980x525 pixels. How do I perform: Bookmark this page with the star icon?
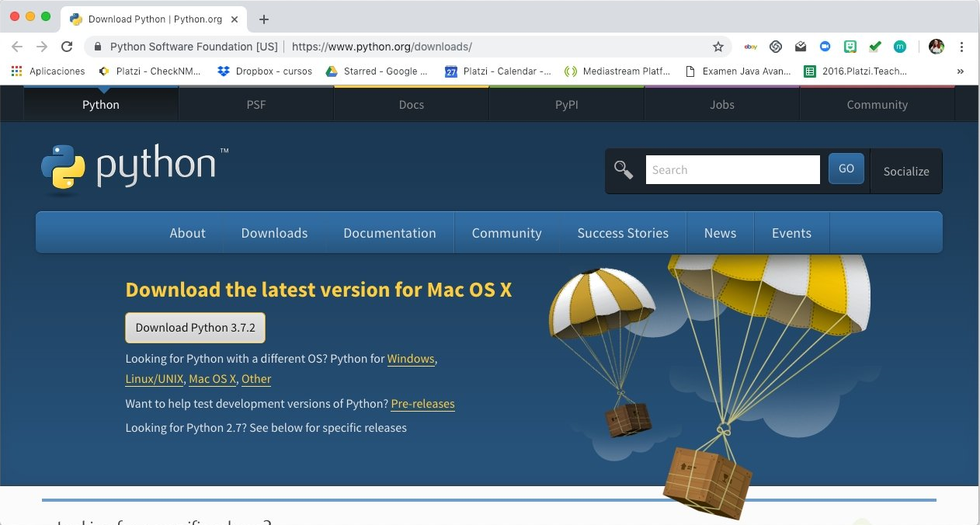[x=718, y=47]
